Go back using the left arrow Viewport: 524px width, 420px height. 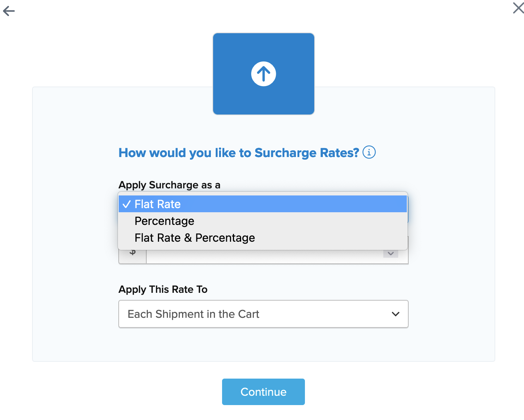coord(9,11)
